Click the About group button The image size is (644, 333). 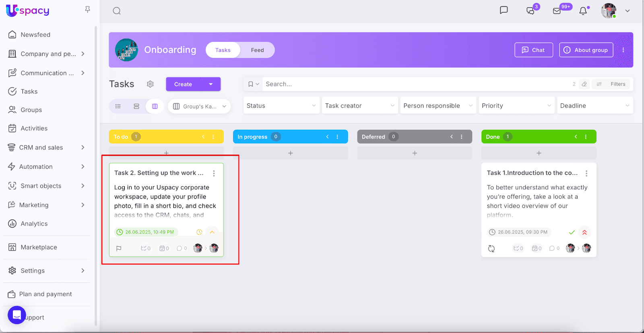coord(586,50)
